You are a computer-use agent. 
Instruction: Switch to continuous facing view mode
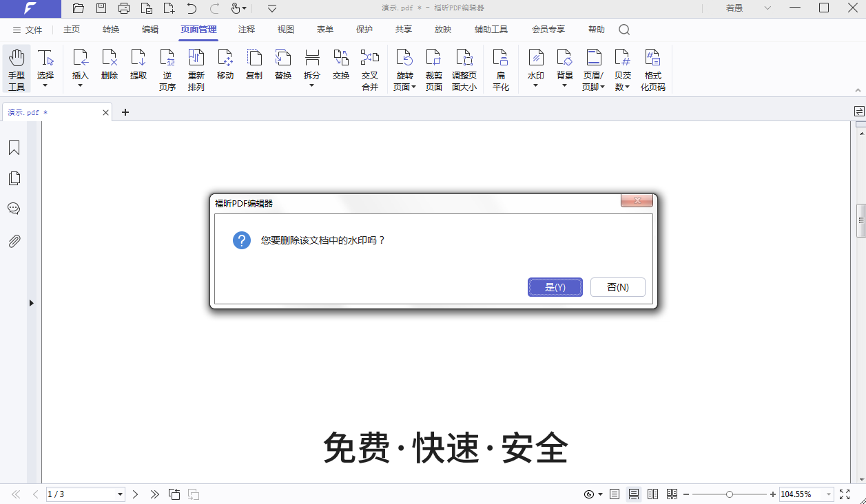pyautogui.click(x=672, y=494)
